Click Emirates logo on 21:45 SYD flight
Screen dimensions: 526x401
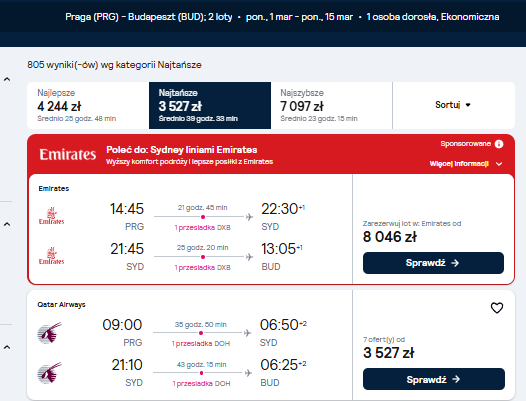(x=51, y=256)
